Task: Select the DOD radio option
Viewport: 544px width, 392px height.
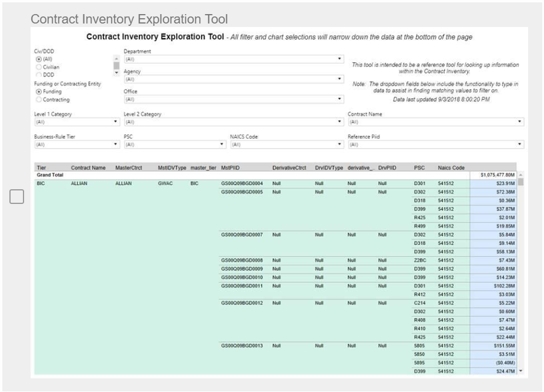Action: 38,73
